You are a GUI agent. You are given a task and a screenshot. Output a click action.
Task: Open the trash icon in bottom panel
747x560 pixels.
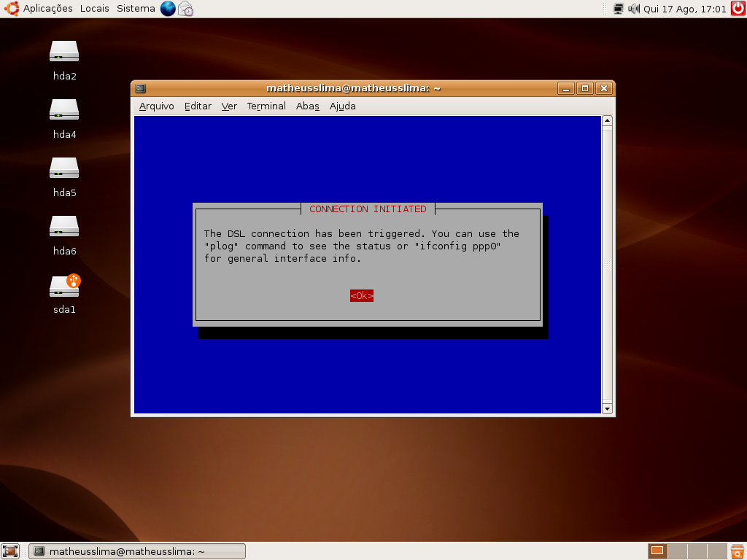(738, 551)
